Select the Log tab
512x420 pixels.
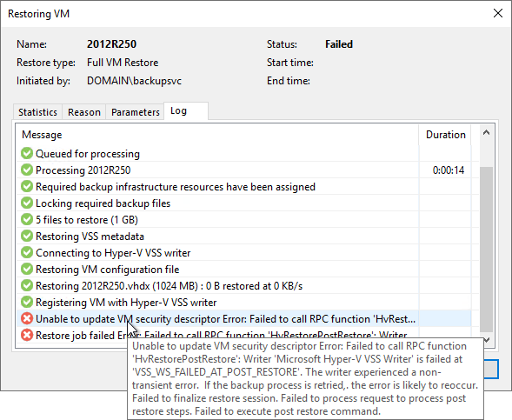[x=185, y=111]
